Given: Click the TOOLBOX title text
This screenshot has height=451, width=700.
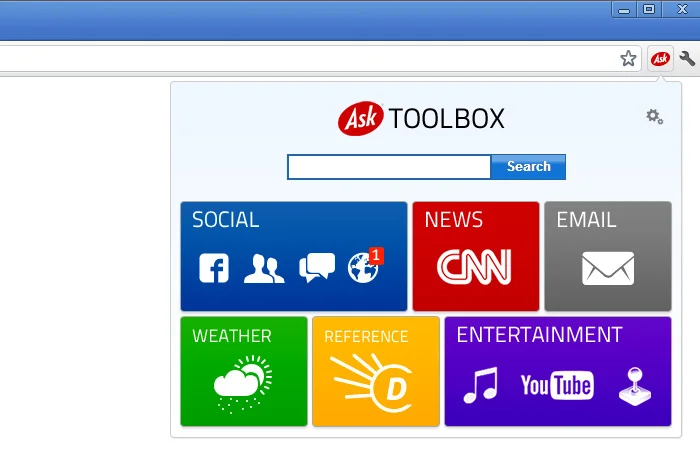Looking at the screenshot, I should (x=446, y=119).
